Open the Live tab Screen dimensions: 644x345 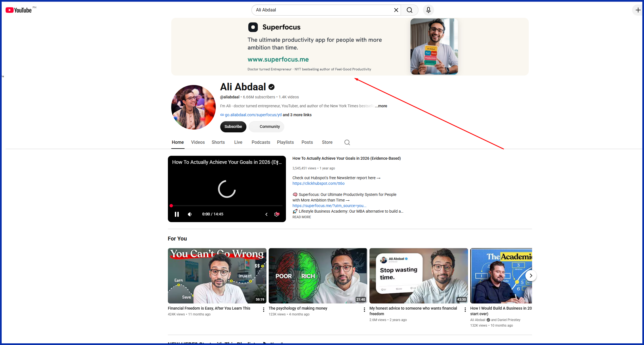pyautogui.click(x=238, y=142)
